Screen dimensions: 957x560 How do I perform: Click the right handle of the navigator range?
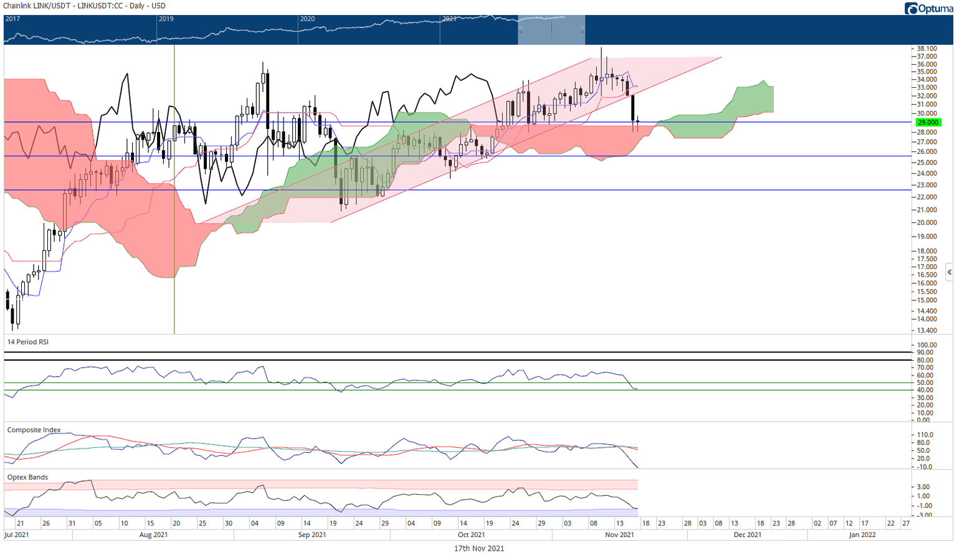click(583, 30)
